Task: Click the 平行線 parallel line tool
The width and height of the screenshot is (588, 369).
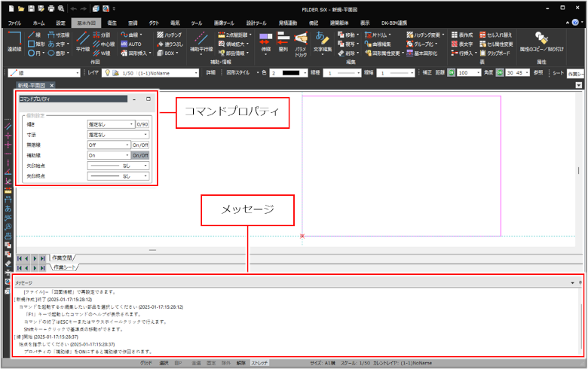Action: (84, 42)
